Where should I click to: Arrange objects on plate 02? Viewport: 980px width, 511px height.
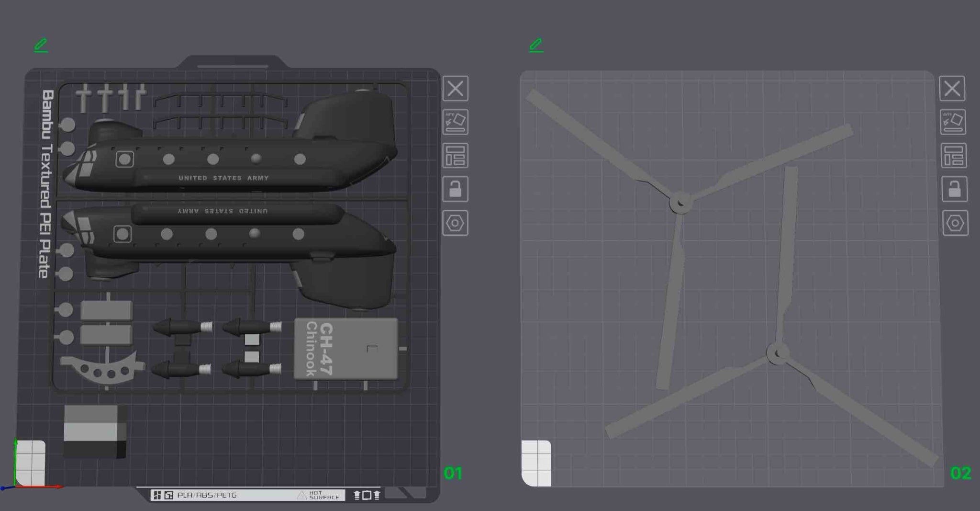(954, 156)
